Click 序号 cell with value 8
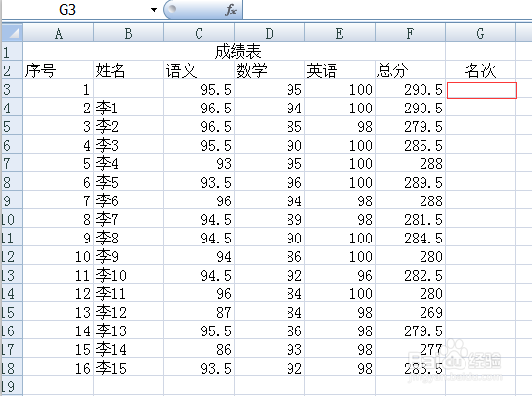Screen dimensions: 532x396 [58, 218]
